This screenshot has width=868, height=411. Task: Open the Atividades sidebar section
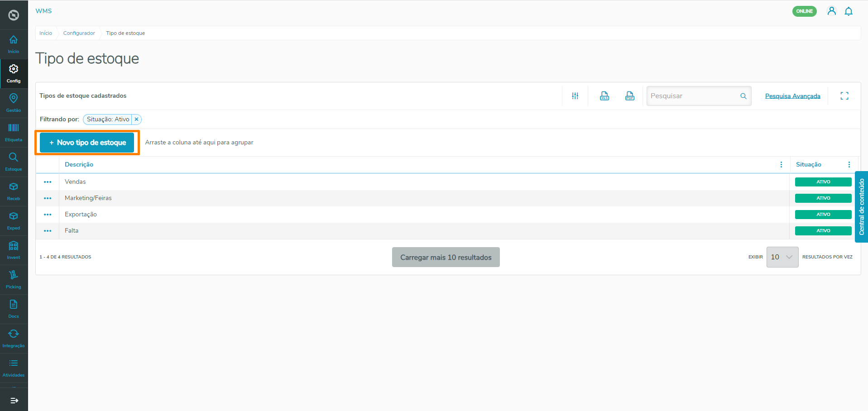pos(14,368)
